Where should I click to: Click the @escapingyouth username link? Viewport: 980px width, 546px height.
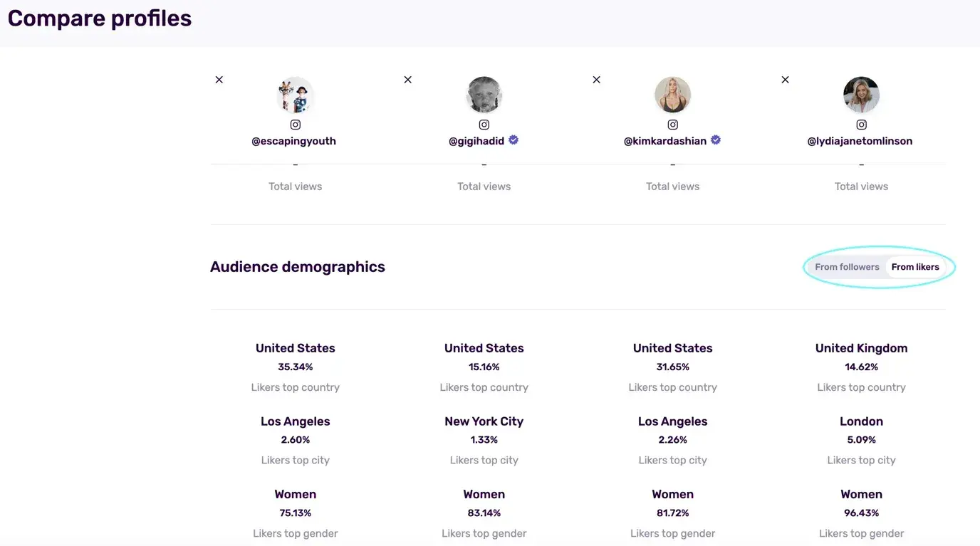[293, 141]
